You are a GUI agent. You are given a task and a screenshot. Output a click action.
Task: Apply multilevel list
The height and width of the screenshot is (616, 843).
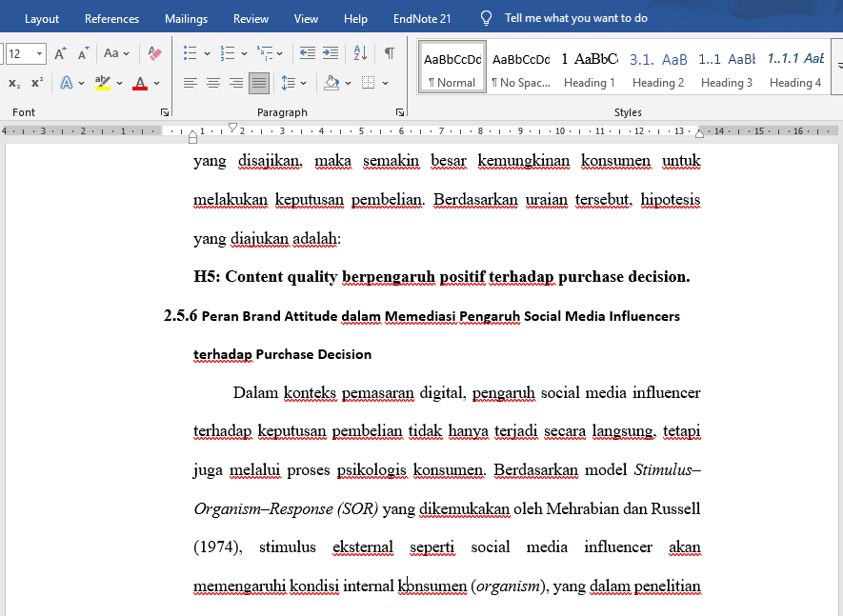pos(265,53)
